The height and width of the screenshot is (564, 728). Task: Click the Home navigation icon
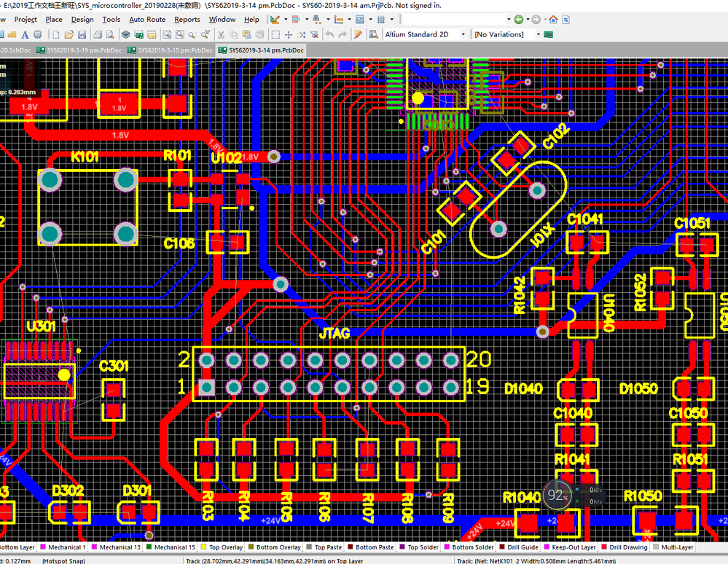click(x=553, y=20)
